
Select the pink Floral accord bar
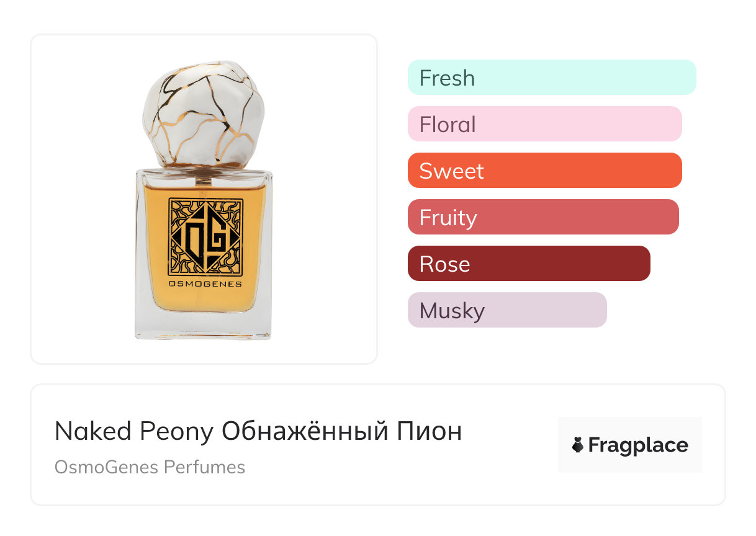[544, 124]
